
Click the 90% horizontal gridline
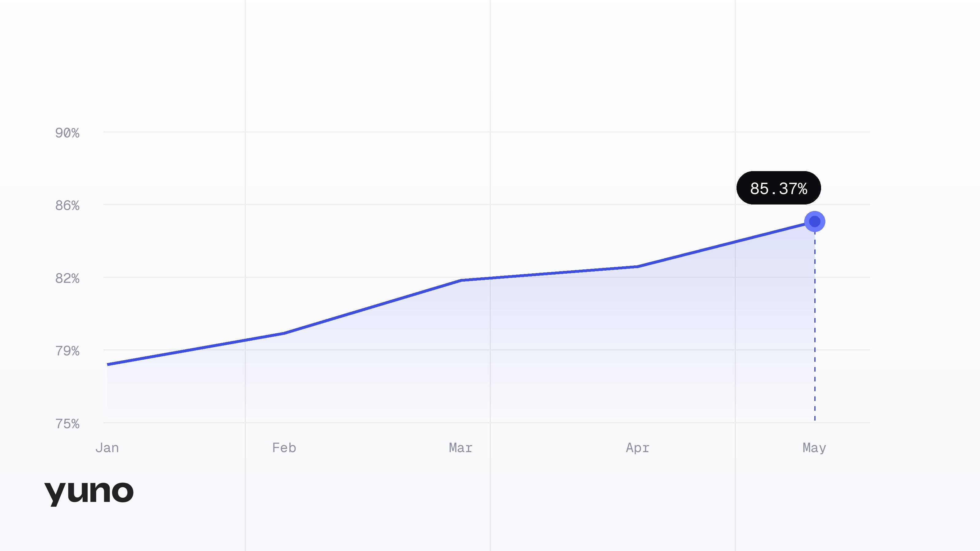[487, 132]
